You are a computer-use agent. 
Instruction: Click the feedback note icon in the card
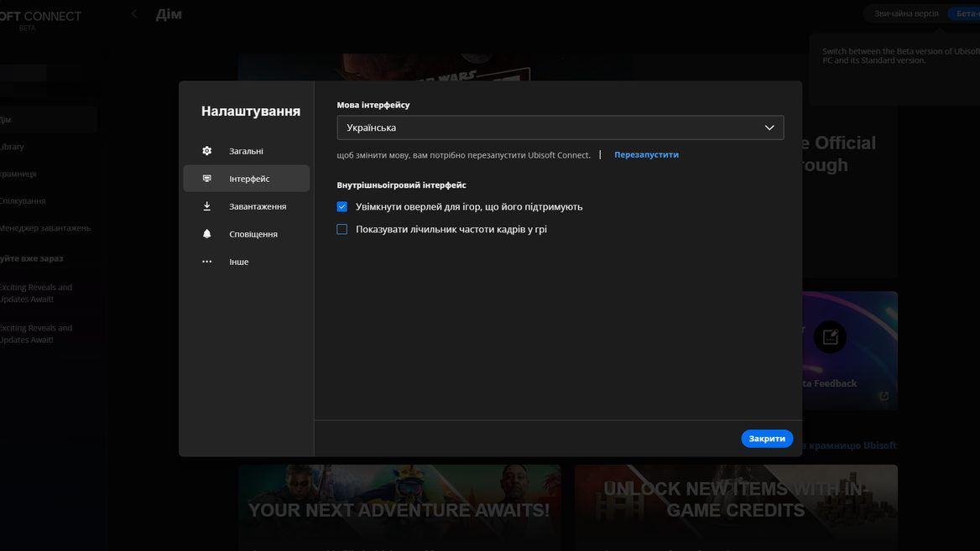tap(830, 337)
